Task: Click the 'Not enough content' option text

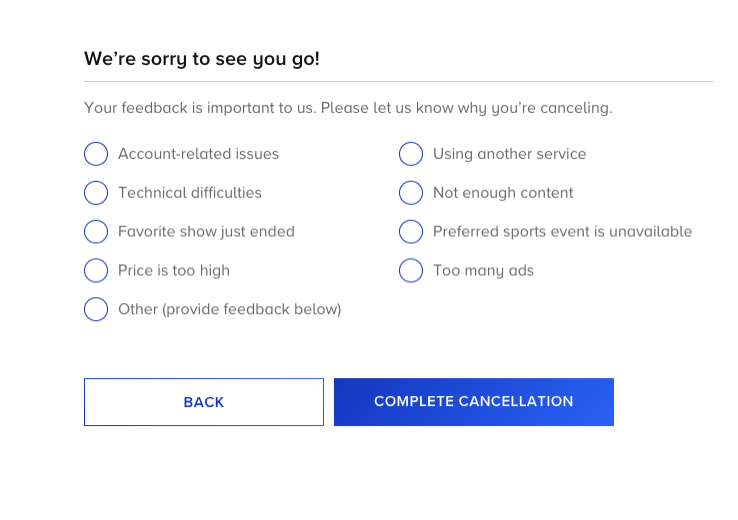Action: [503, 193]
